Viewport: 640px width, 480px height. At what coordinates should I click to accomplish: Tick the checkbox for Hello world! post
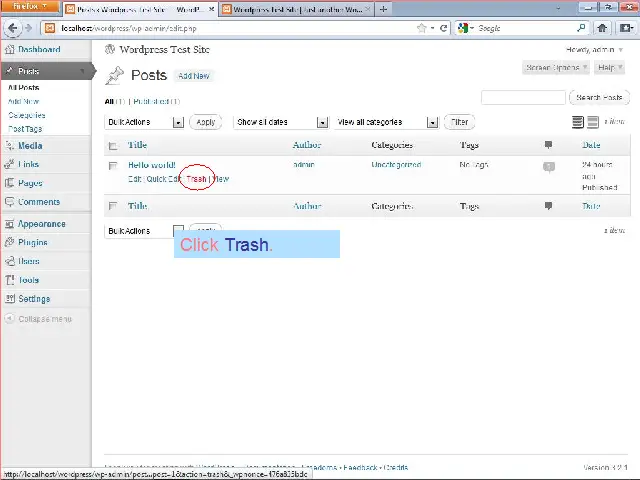click(x=113, y=166)
